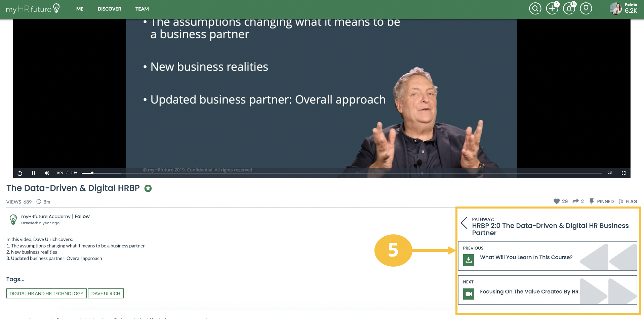Viewport: 644px width, 319px height.
Task: Click the add content plus icon
Action: click(552, 8)
